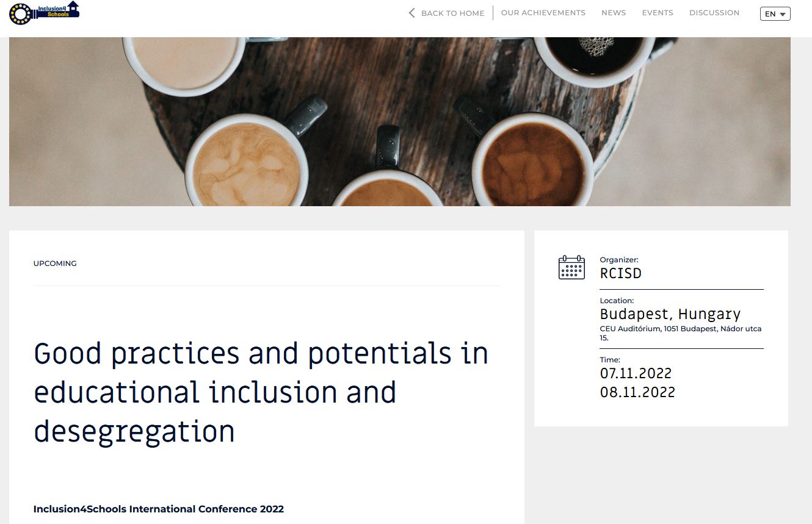Open OUR ACHIEVEMENTS menu item
Viewport: 812px width, 524px height.
(543, 13)
